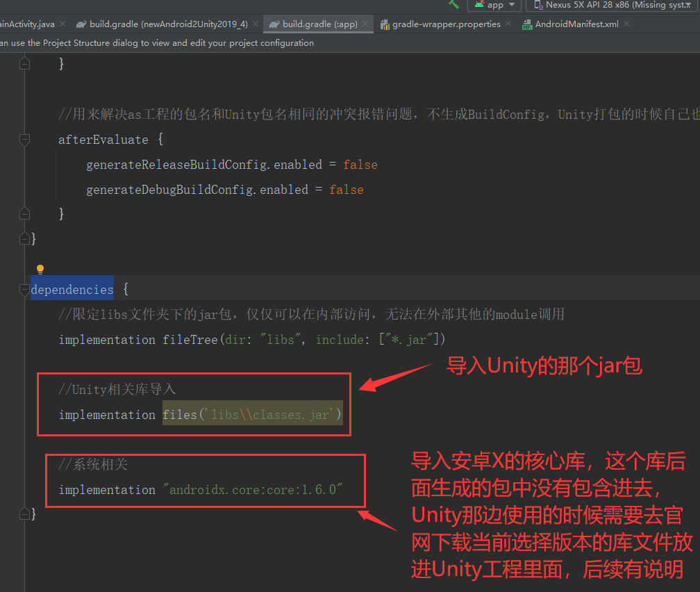This screenshot has height=592, width=700.
Task: Click the yellow lightbulb quick-fix icon
Action: [x=40, y=270]
